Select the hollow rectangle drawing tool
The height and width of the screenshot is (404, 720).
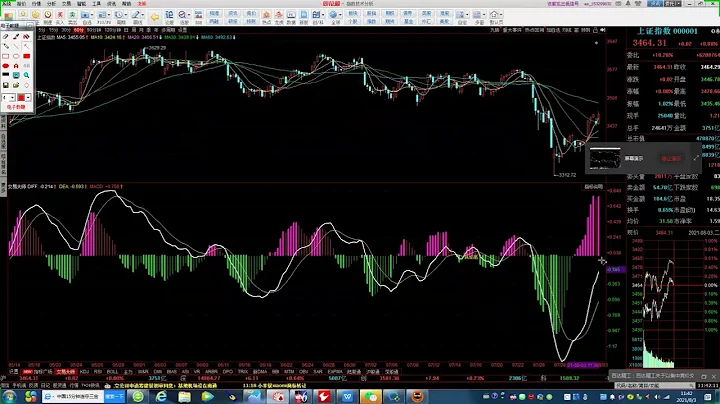pyautogui.click(x=6, y=56)
